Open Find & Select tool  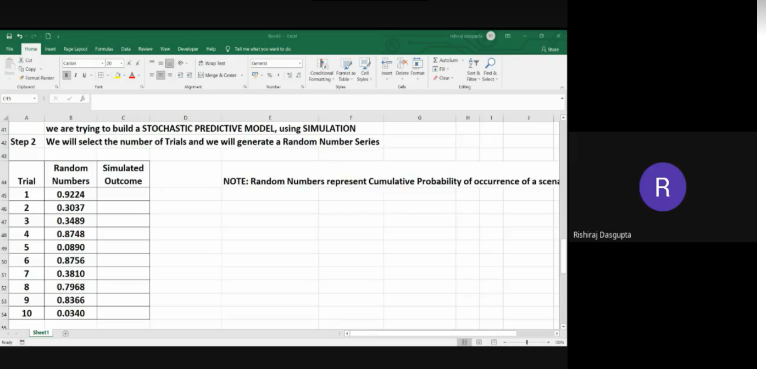(x=490, y=70)
